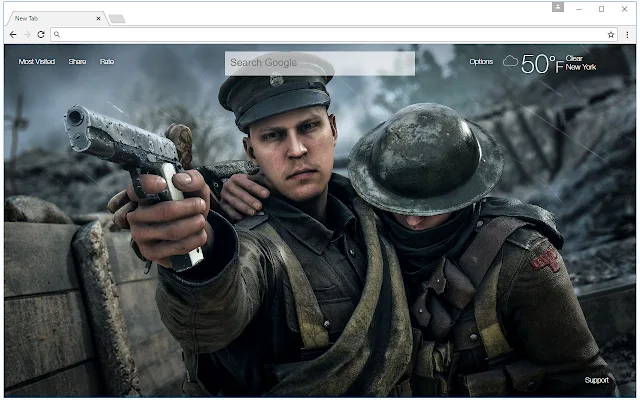Click the profile avatar icon in title bar

pyautogui.click(x=558, y=7)
